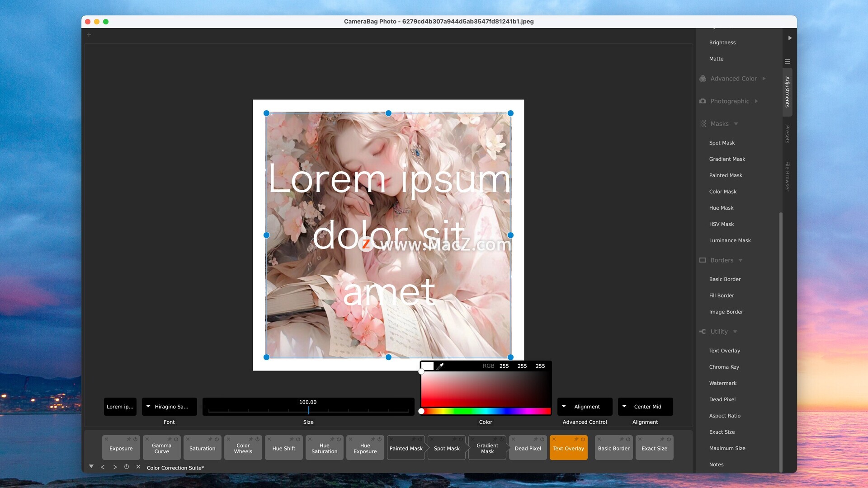Remove the Hue Exposure tile with its X
The width and height of the screenshot is (868, 488).
click(x=350, y=439)
